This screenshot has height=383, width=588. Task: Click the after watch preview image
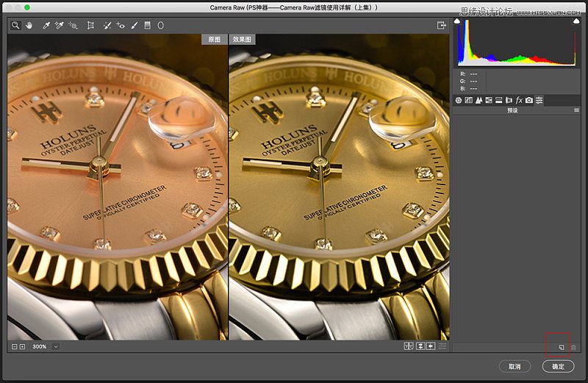[x=339, y=187]
